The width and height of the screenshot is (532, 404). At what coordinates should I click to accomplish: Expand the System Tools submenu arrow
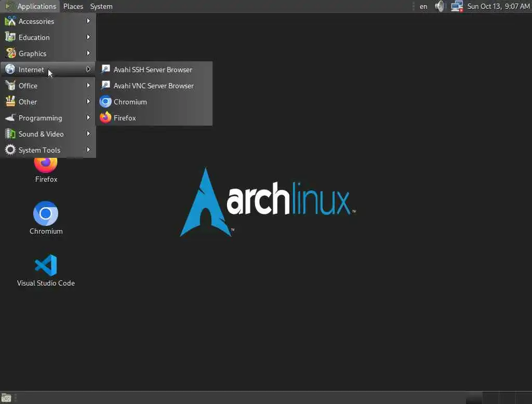click(x=88, y=150)
